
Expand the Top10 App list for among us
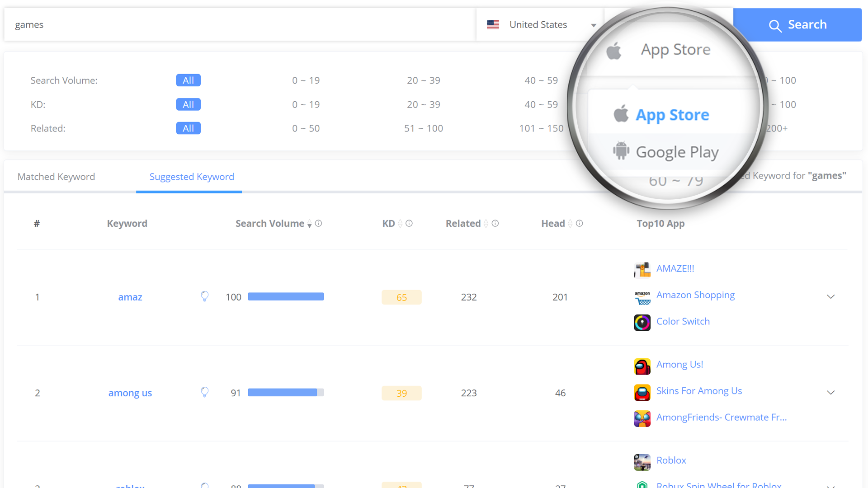click(830, 393)
